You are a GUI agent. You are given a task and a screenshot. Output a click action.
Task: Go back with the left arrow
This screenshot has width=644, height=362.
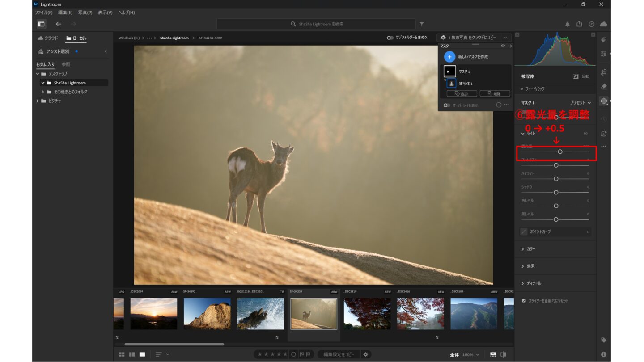[x=58, y=24]
